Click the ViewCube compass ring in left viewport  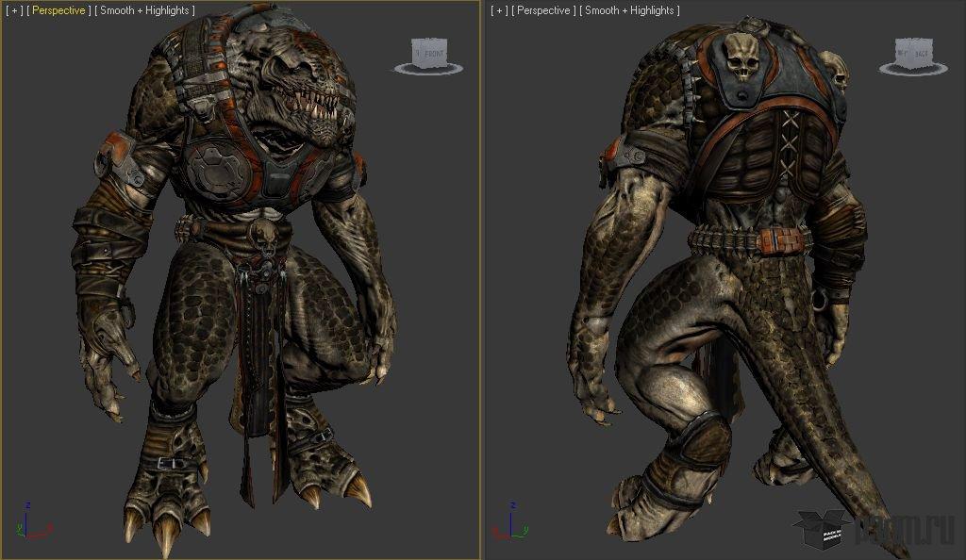(428, 69)
